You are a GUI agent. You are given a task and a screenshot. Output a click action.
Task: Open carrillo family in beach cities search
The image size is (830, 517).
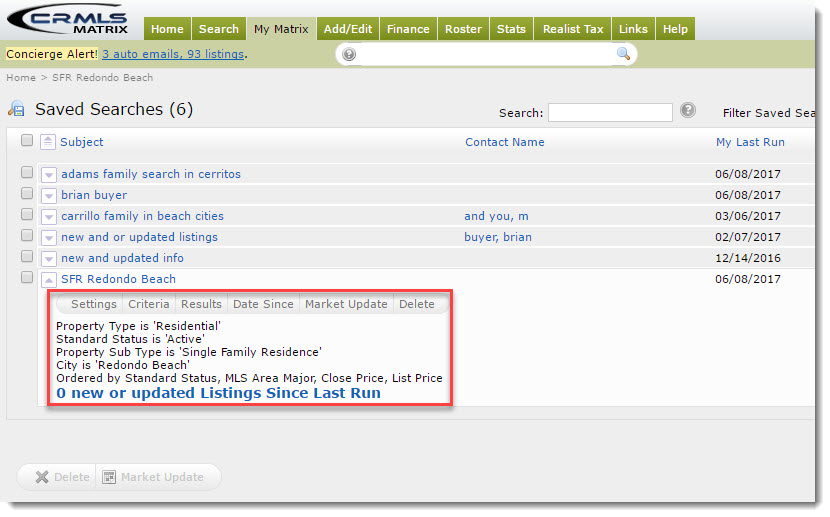tap(142, 216)
